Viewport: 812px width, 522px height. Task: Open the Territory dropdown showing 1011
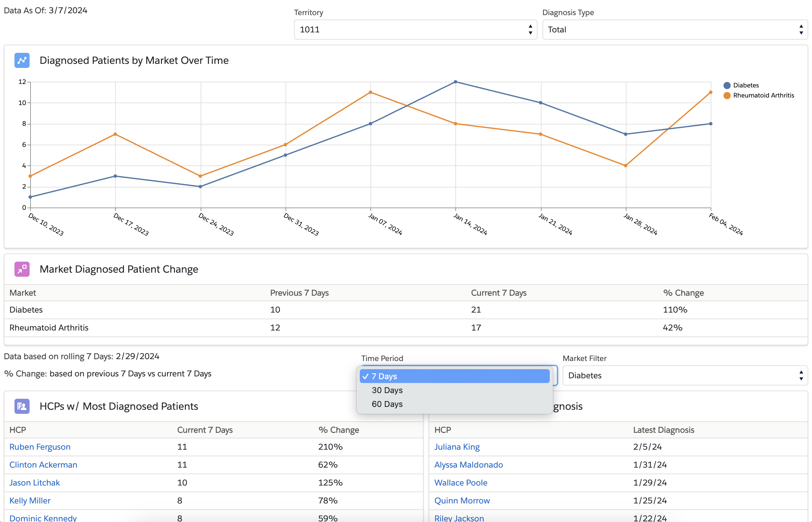[x=415, y=30]
